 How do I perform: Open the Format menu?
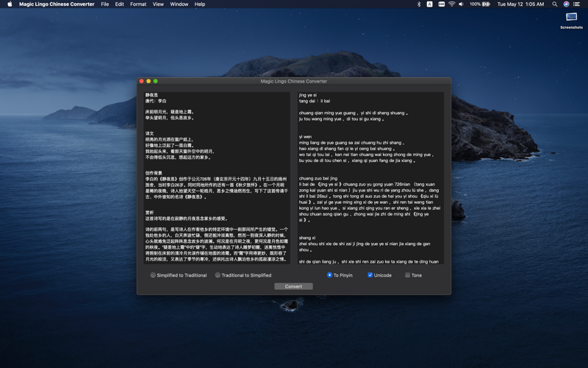tap(138, 4)
